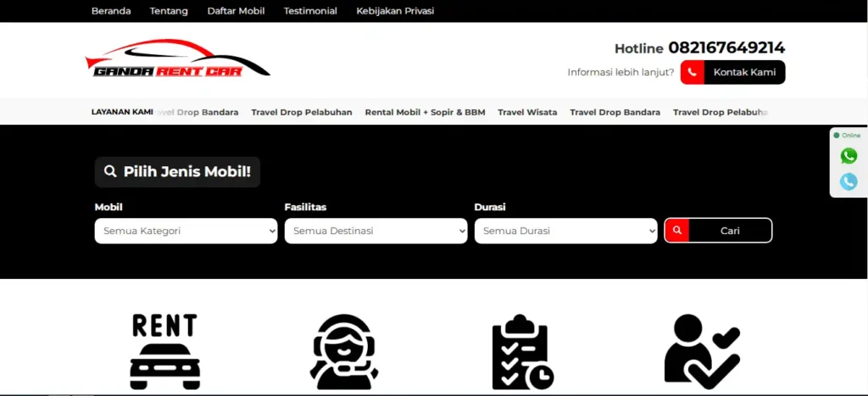Expand the Fasilitas destination dropdown
This screenshot has height=396, width=868.
tap(376, 231)
